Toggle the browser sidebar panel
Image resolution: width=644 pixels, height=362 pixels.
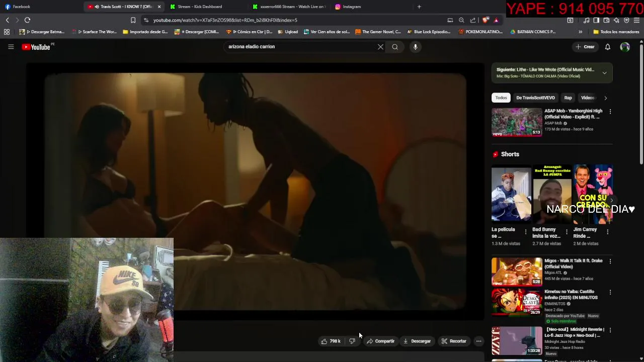(x=596, y=20)
